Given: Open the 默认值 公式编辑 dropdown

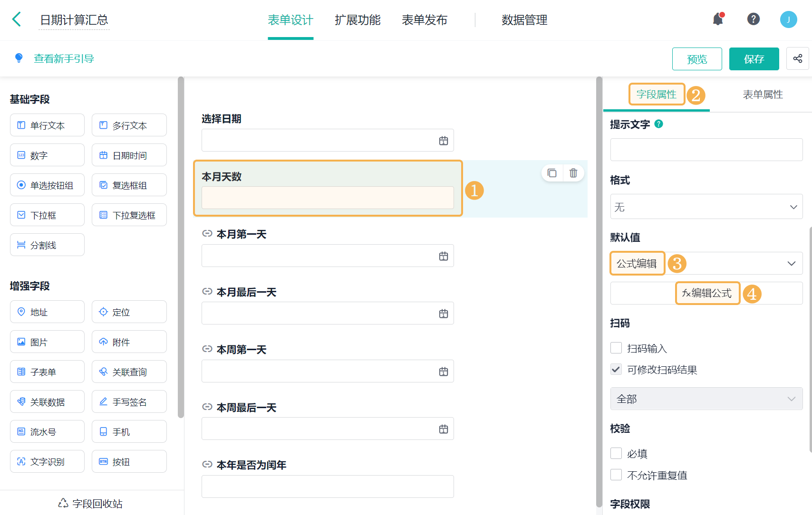Looking at the screenshot, I should coord(706,263).
